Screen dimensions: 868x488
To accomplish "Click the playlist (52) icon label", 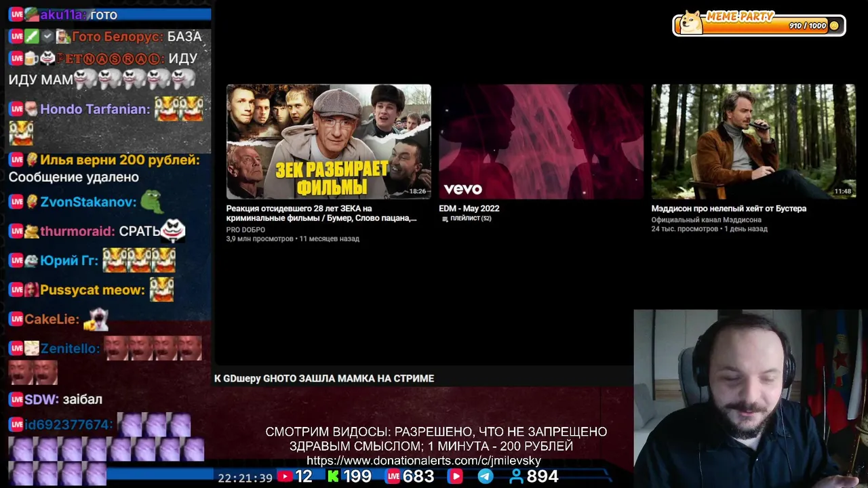I will tap(467, 218).
